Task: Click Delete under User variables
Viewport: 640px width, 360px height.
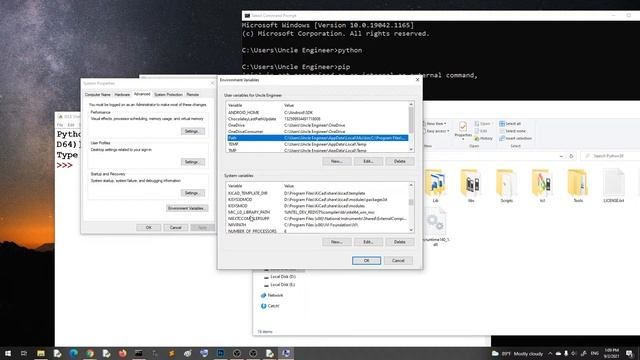Action: pos(400,162)
